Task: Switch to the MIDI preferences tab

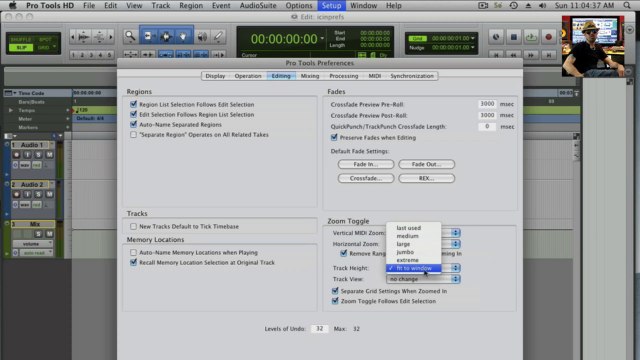Action: (x=374, y=76)
